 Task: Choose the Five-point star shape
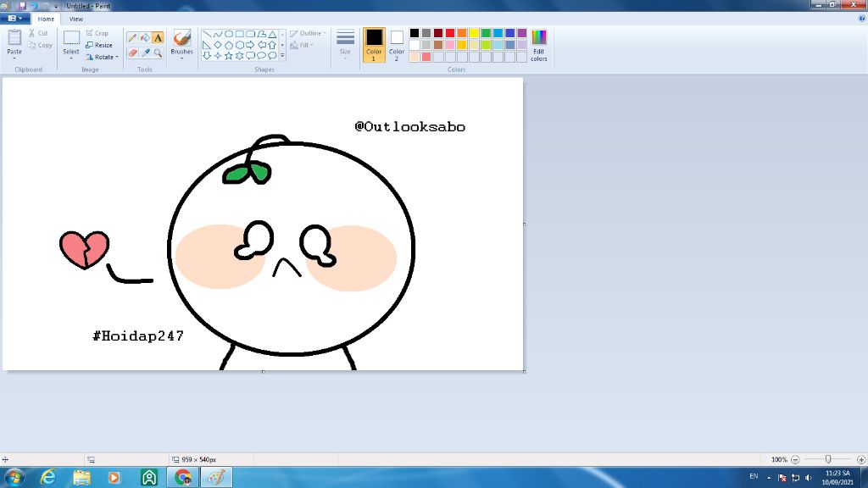pyautogui.click(x=229, y=55)
